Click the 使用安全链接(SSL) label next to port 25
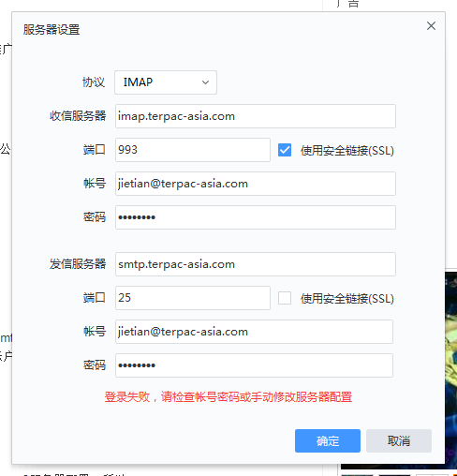The height and width of the screenshot is (476, 457). [347, 299]
